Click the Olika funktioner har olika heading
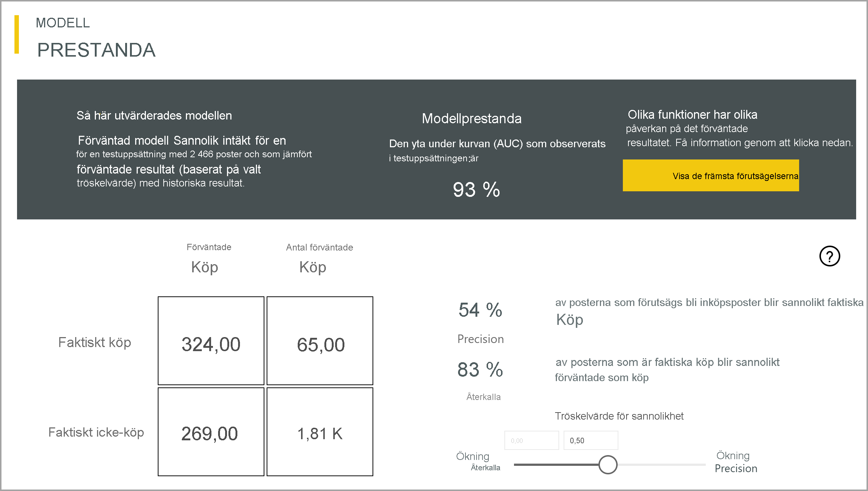 point(692,115)
